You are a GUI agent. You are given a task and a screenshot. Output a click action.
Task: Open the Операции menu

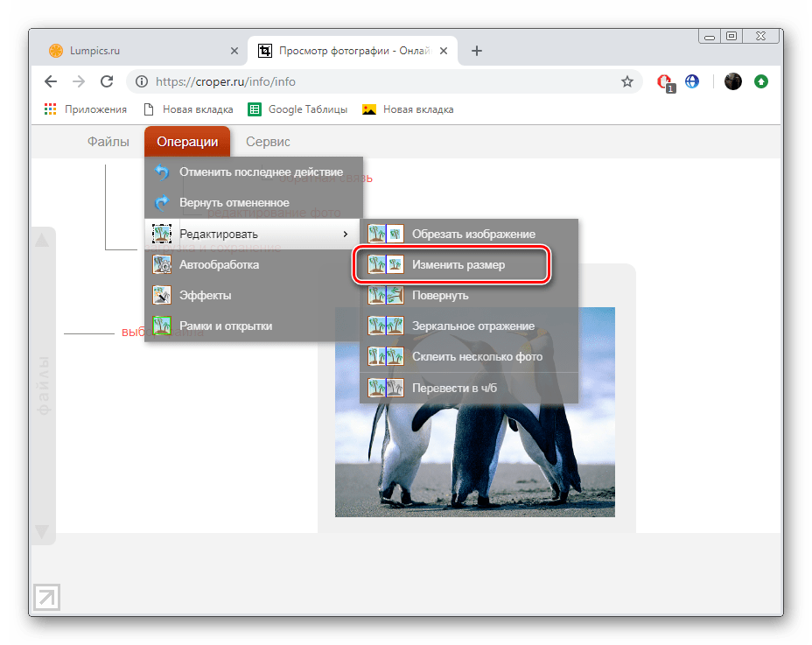187,142
